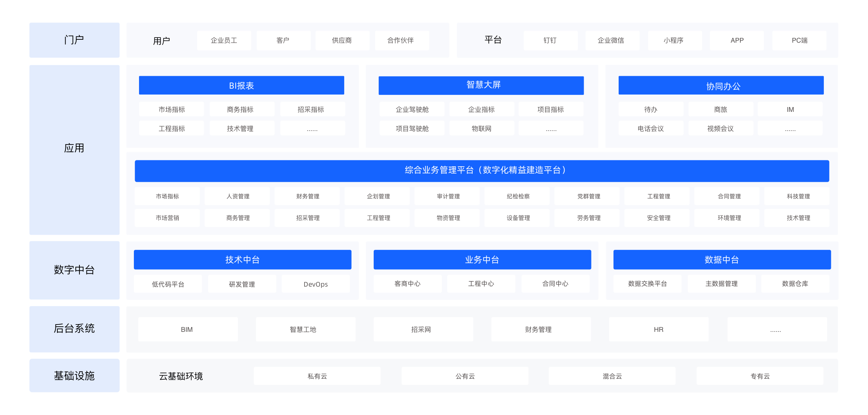Select the 智慧工地 box

[x=306, y=329]
